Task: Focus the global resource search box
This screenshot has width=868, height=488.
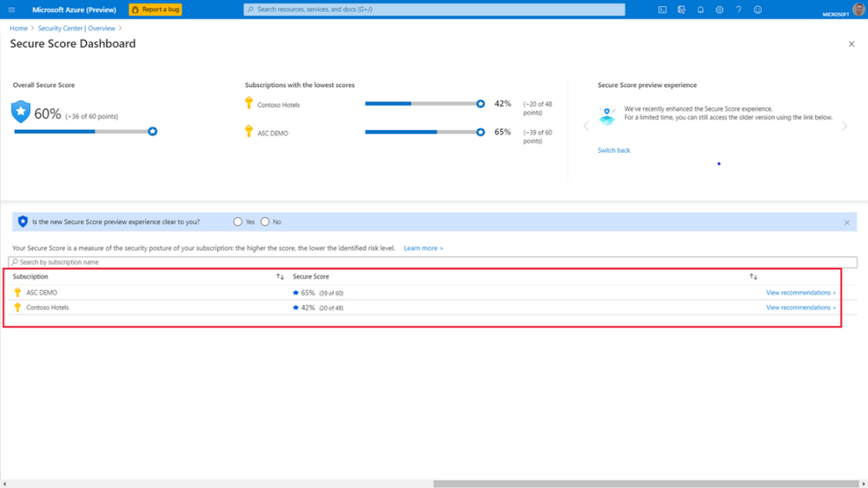Action: (434, 10)
